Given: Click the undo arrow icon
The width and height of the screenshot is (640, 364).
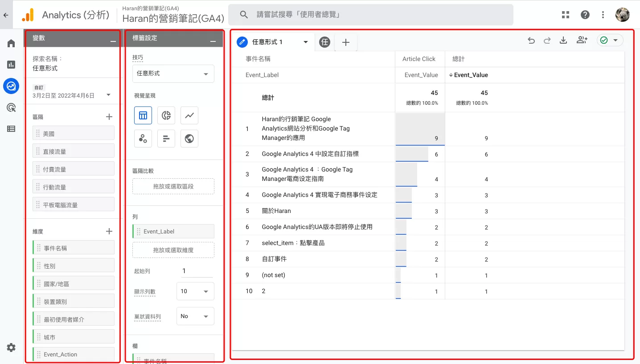Looking at the screenshot, I should point(531,41).
